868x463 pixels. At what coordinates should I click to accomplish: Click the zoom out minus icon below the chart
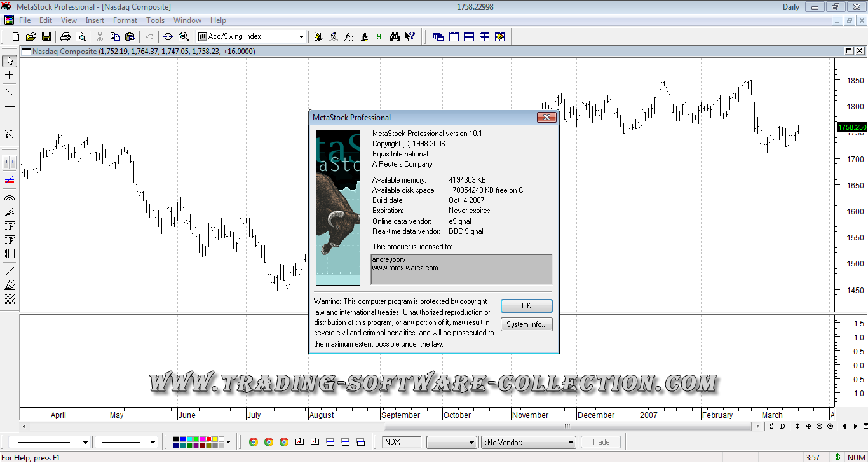point(819,426)
